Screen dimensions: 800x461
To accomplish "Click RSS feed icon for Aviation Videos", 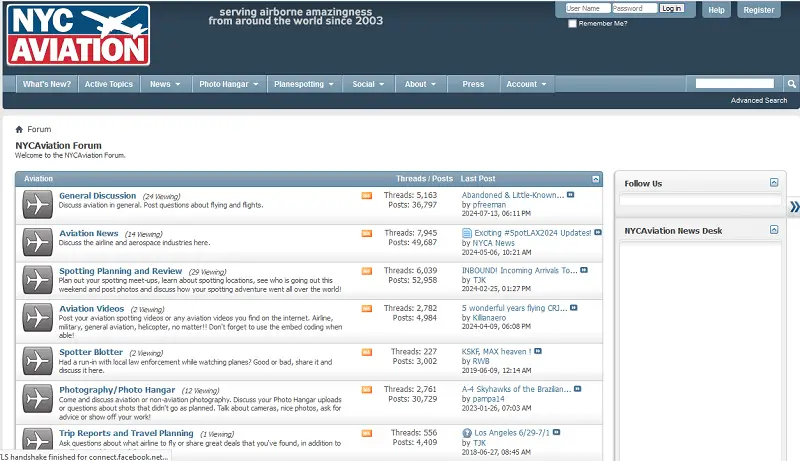I will pyautogui.click(x=367, y=309).
